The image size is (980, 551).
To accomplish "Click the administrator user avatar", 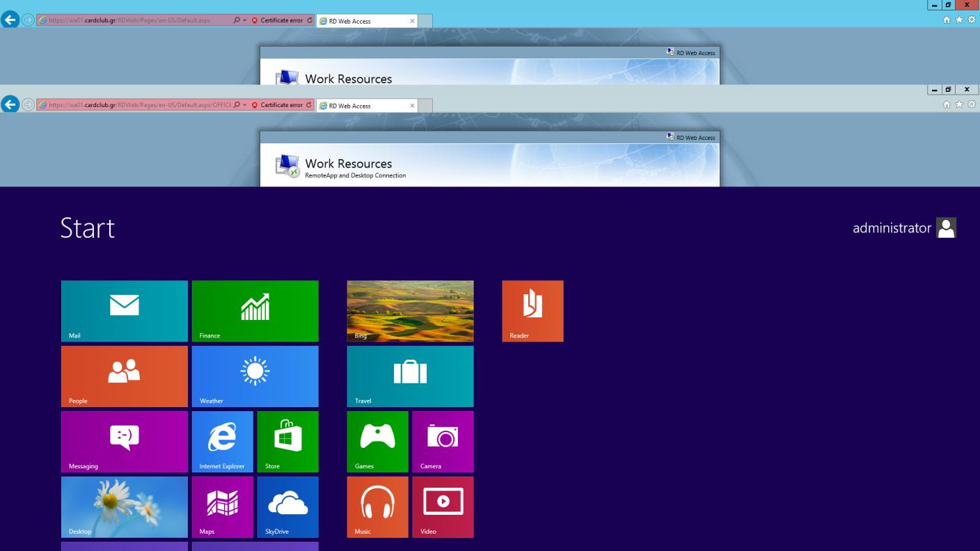I will click(947, 227).
